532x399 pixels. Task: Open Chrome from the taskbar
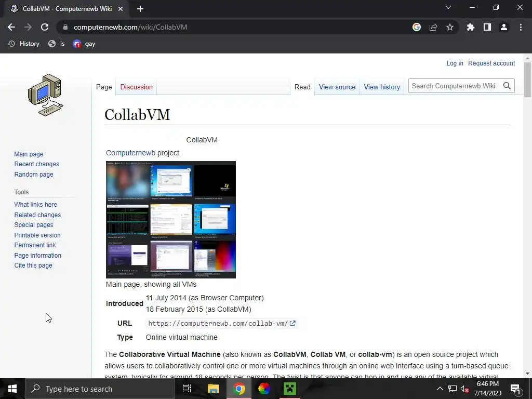click(239, 389)
